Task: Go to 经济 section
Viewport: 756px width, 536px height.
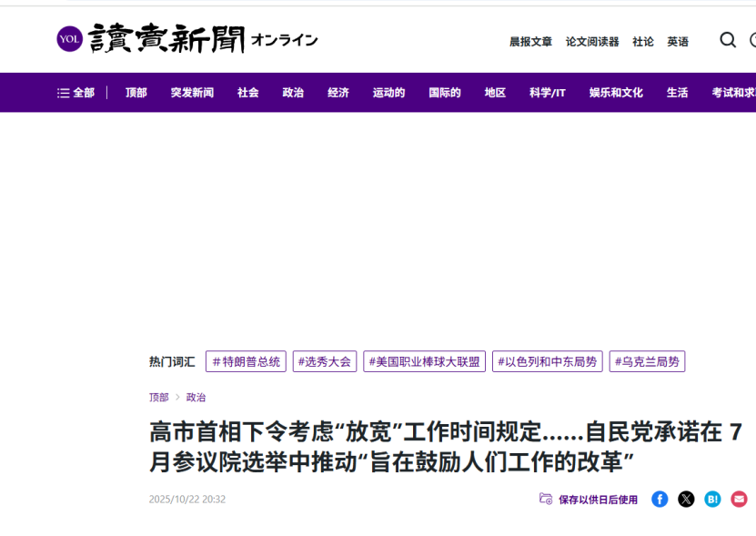Action: click(338, 93)
